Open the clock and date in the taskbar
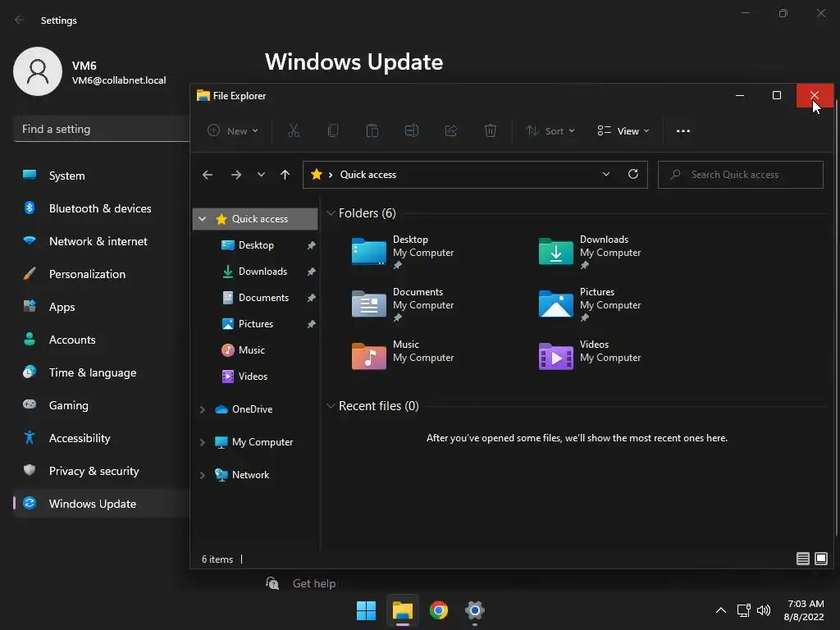 pos(804,610)
